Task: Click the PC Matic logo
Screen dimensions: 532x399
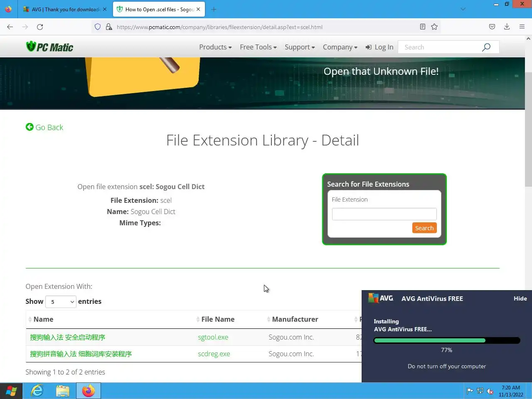Action: pos(49,47)
